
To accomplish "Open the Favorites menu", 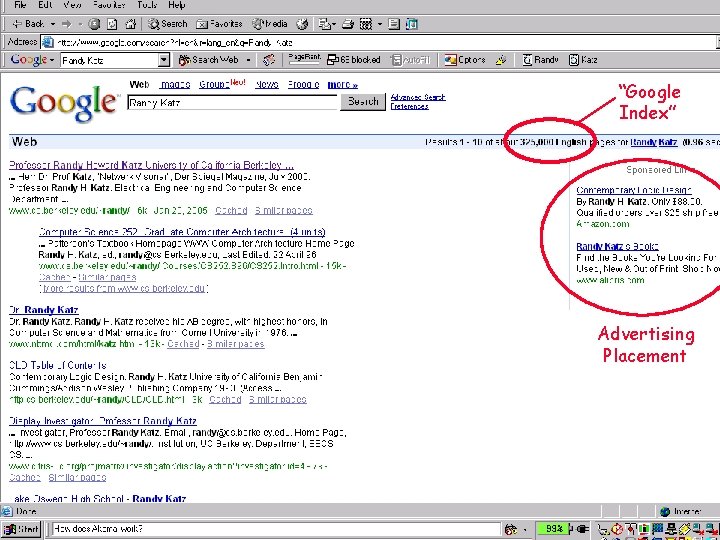I will (109, 5).
